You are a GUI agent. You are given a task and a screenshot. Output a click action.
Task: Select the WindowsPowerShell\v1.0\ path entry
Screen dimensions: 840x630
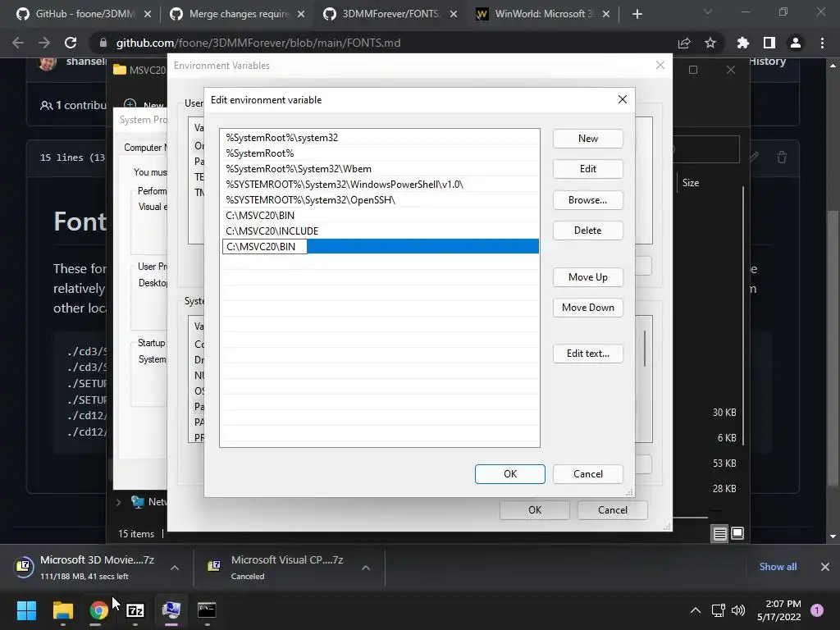[379, 185]
